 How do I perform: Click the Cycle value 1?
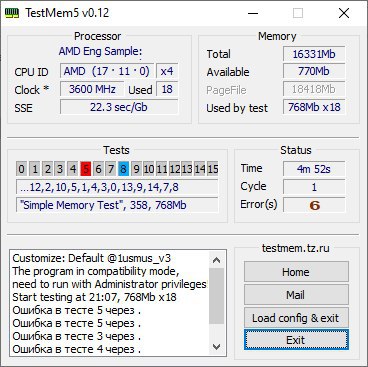314,187
